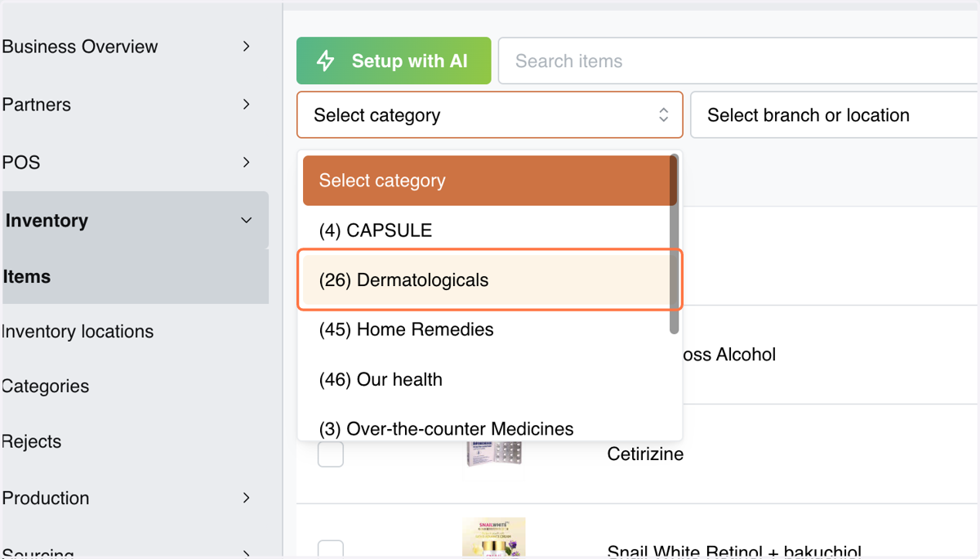Open the Select category dropdown
This screenshot has width=980, height=559.
[490, 115]
